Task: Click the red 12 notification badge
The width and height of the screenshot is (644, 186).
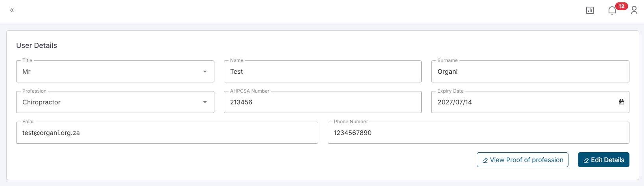Action: (x=622, y=6)
